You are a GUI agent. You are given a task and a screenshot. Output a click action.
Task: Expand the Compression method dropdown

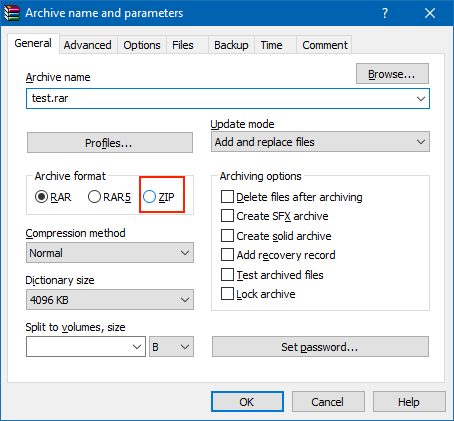click(110, 253)
